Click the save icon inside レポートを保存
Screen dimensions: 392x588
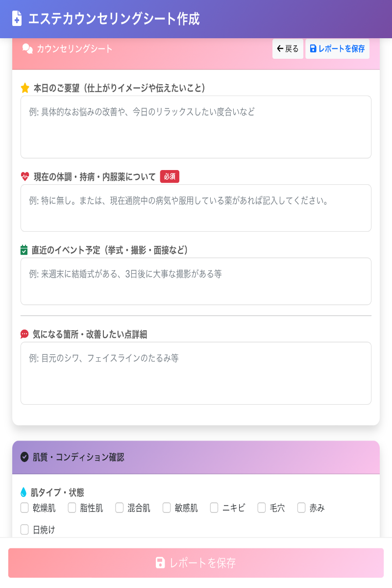312,49
